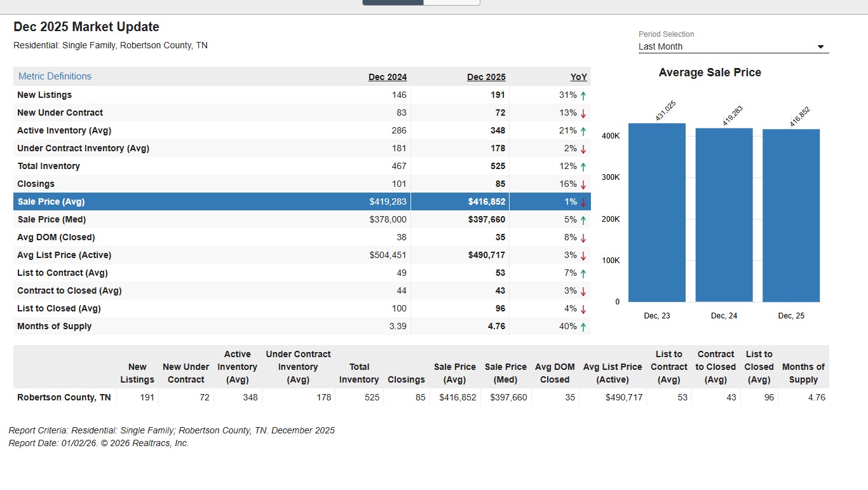Click the Dec, 25 bar in chart
Image resolution: width=868 pixels, height=490 pixels.
tap(791, 215)
